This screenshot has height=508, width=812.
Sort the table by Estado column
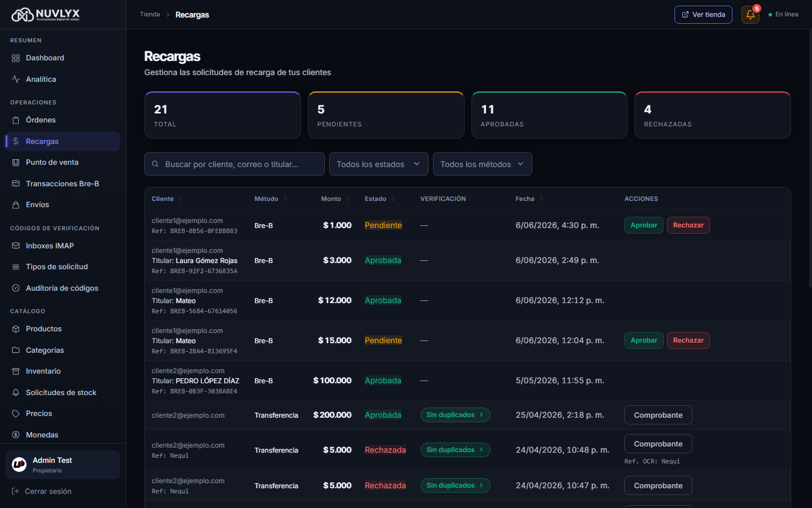pos(380,199)
